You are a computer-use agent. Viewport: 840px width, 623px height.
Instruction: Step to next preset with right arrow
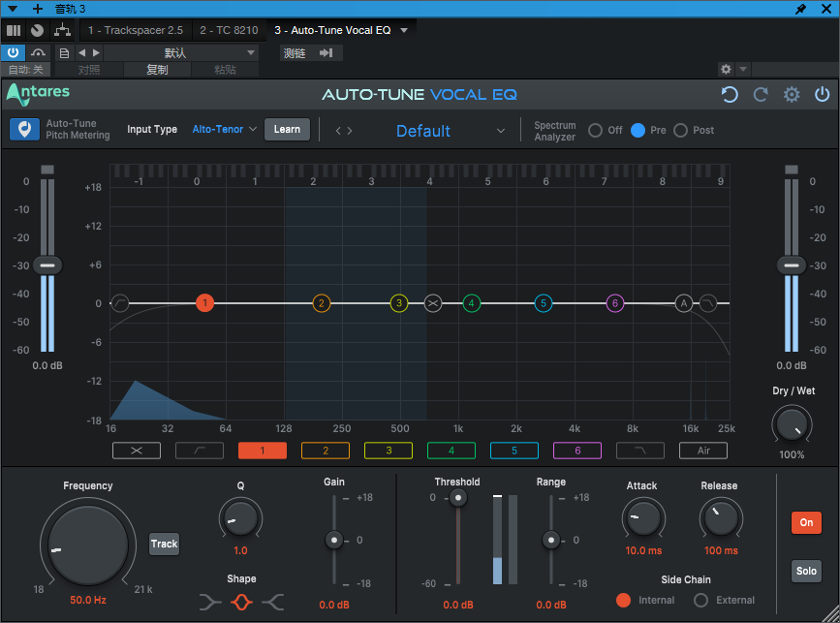click(x=350, y=131)
